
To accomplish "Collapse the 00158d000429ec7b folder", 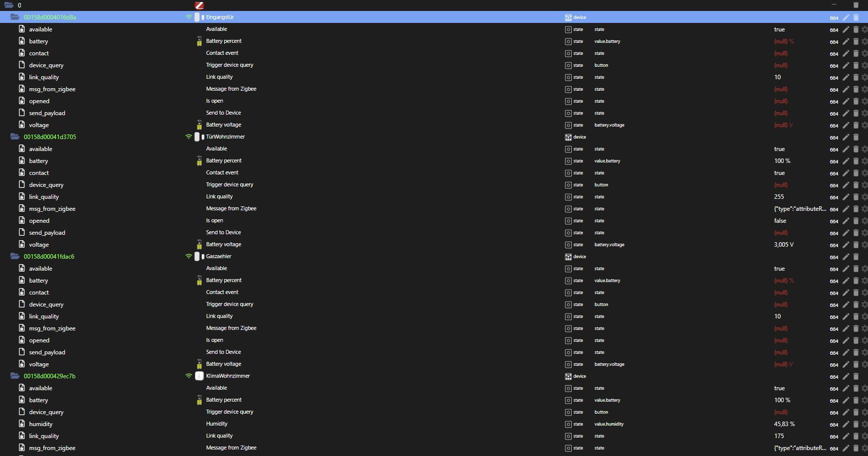I will (x=15, y=376).
